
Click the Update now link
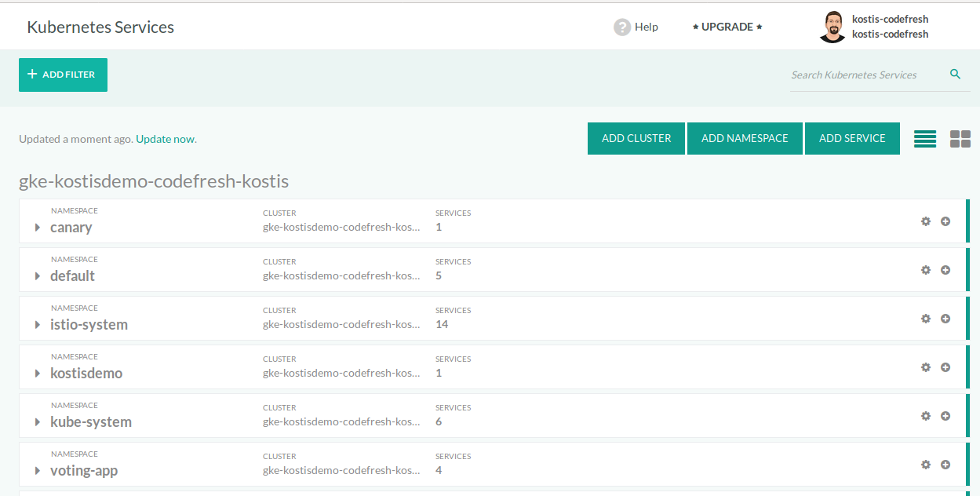pyautogui.click(x=165, y=139)
